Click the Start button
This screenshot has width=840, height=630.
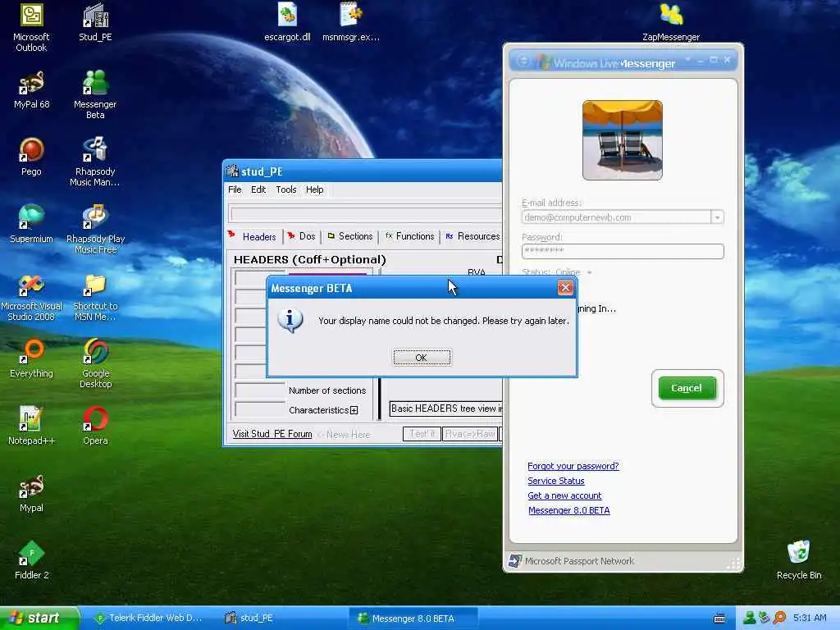point(39,618)
